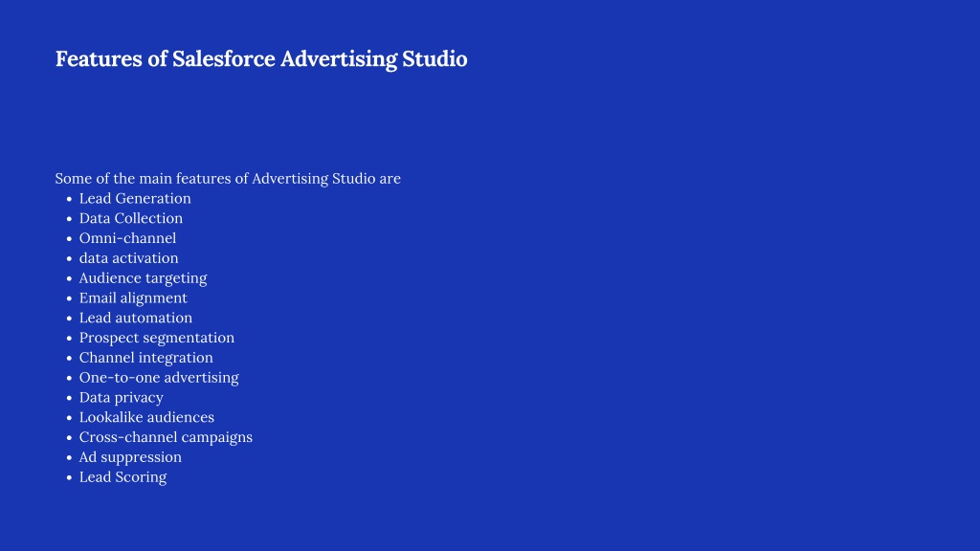Click the "Lead Generation" bullet

coord(135,199)
